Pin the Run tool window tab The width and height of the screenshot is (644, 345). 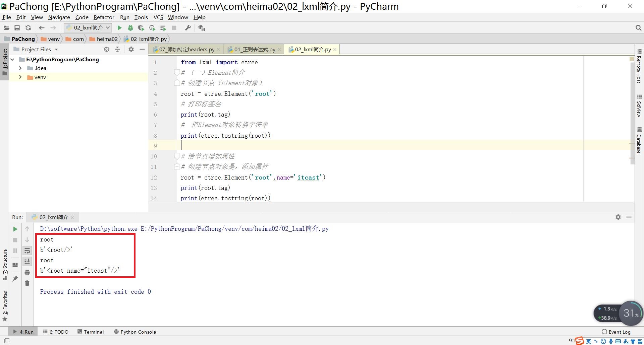(15, 278)
